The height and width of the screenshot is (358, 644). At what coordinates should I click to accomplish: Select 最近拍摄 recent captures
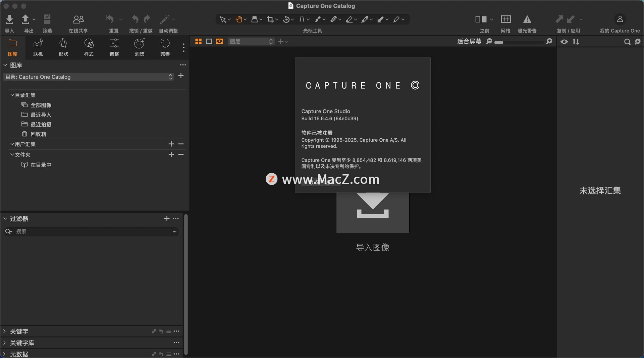(x=41, y=125)
